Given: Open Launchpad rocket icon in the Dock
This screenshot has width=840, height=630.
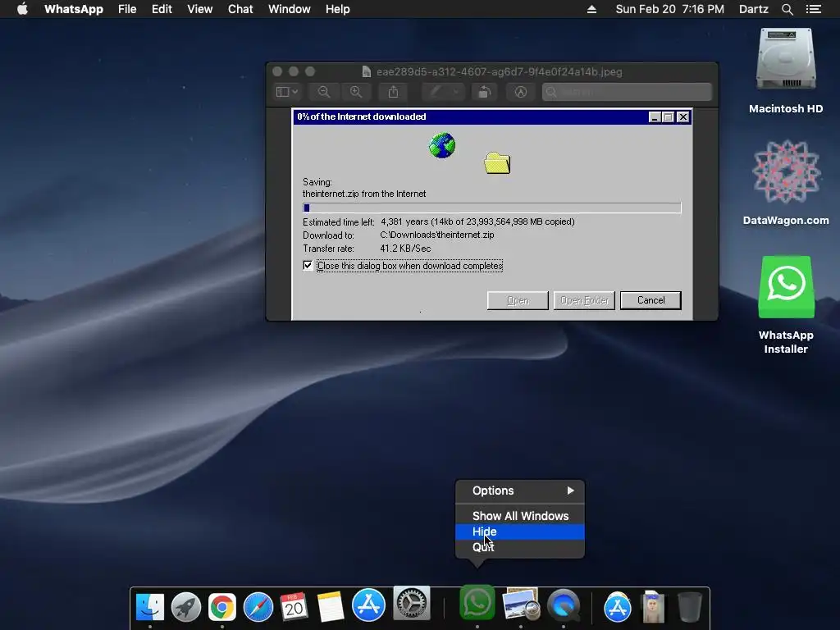Looking at the screenshot, I should coord(186,607).
